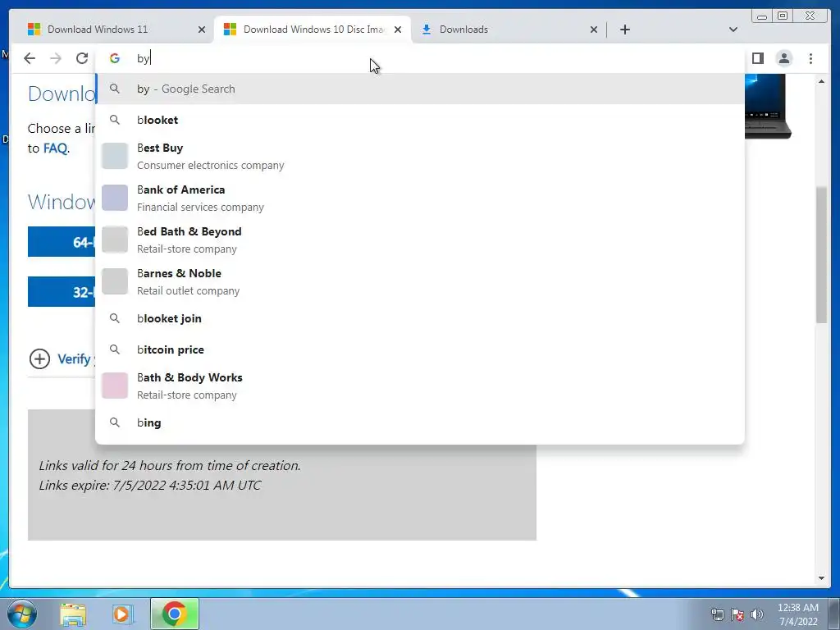
Task: Choose the Bed Bath & Beyond suggestion
Action: [x=420, y=240]
